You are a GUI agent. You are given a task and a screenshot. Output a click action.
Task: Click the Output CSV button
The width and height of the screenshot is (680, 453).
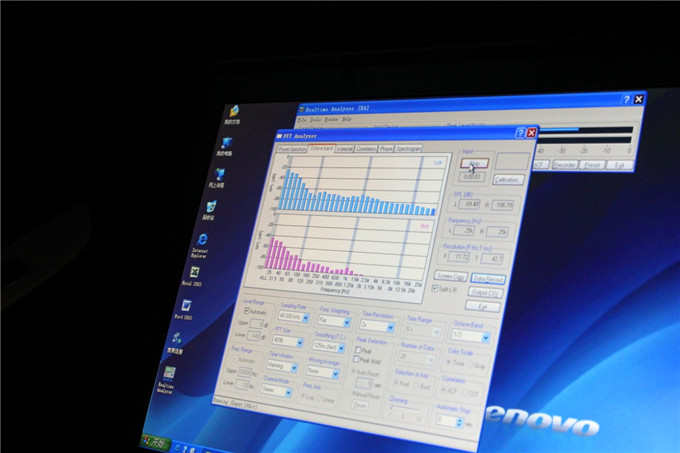[484, 293]
